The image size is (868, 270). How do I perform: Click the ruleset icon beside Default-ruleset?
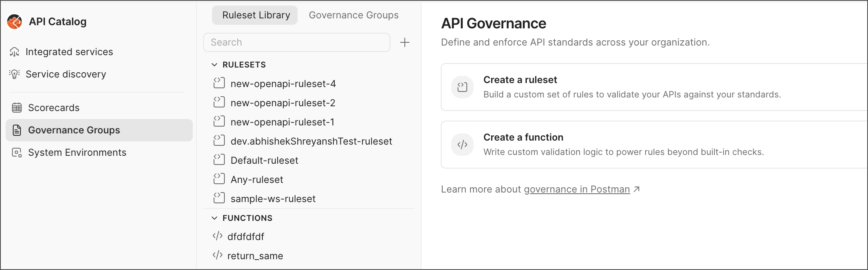[219, 160]
